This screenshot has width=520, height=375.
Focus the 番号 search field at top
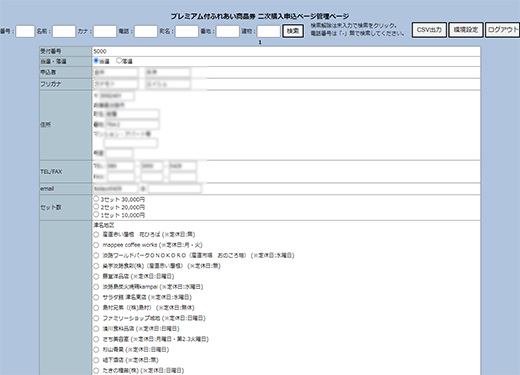point(25,31)
